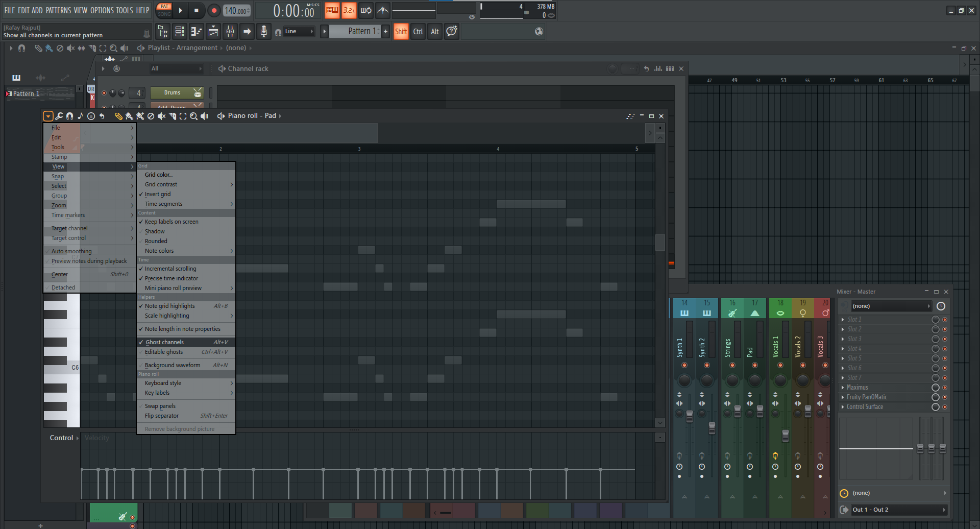980x529 pixels.
Task: Click the Shift modifier button
Action: tap(401, 32)
